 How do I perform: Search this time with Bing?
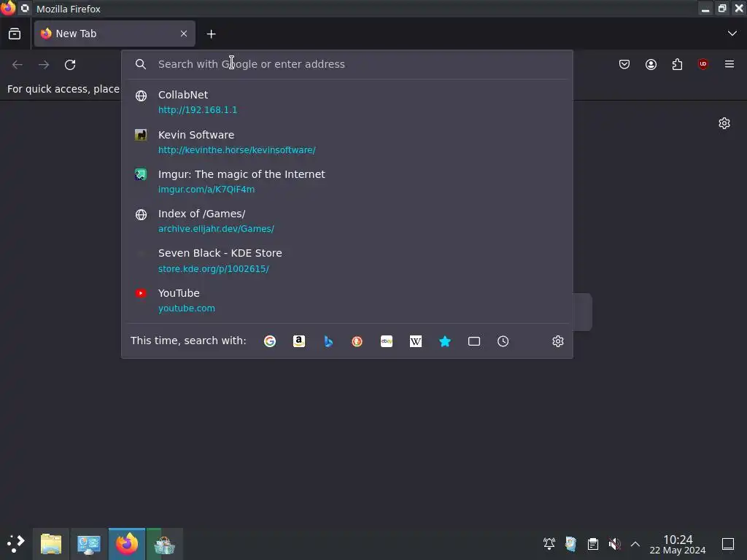coord(328,341)
